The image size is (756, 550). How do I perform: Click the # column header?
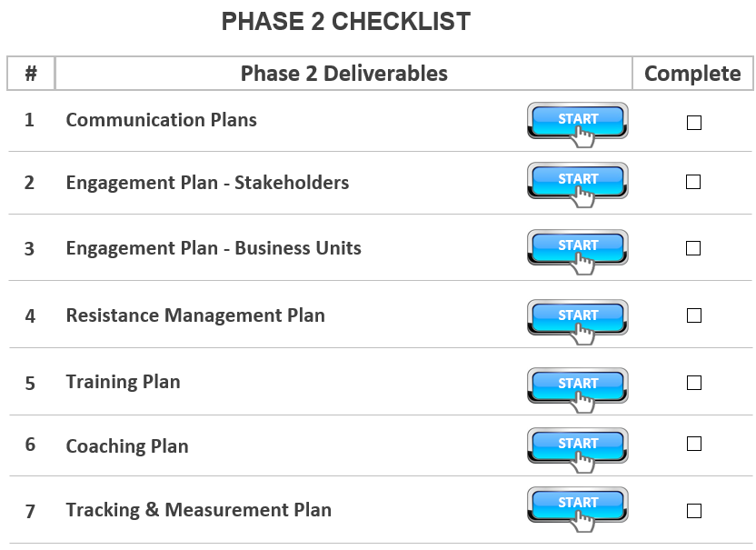(31, 74)
